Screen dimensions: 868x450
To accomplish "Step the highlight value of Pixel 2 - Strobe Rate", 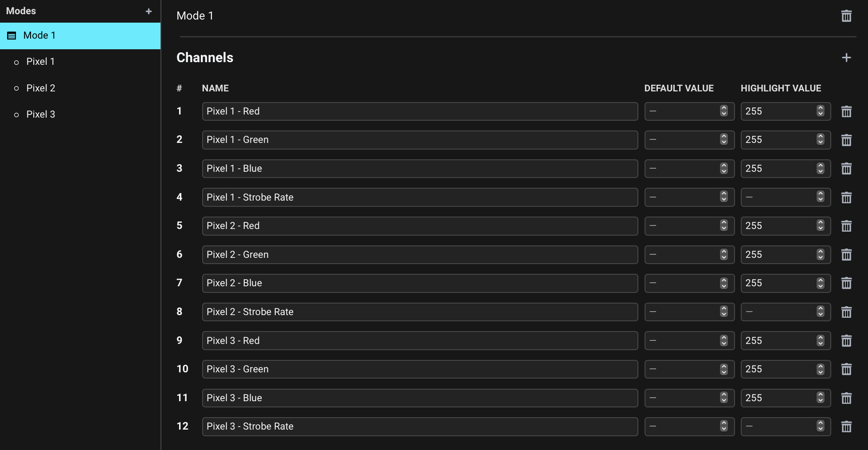I will click(821, 312).
